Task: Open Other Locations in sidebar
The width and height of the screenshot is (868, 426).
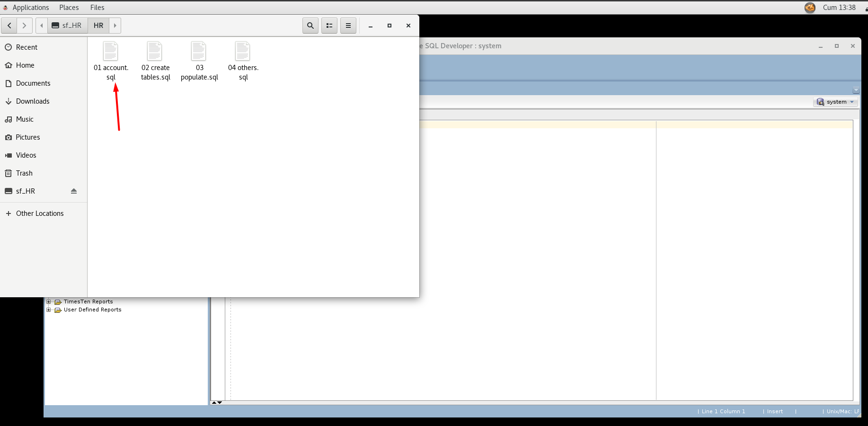Action: click(40, 213)
